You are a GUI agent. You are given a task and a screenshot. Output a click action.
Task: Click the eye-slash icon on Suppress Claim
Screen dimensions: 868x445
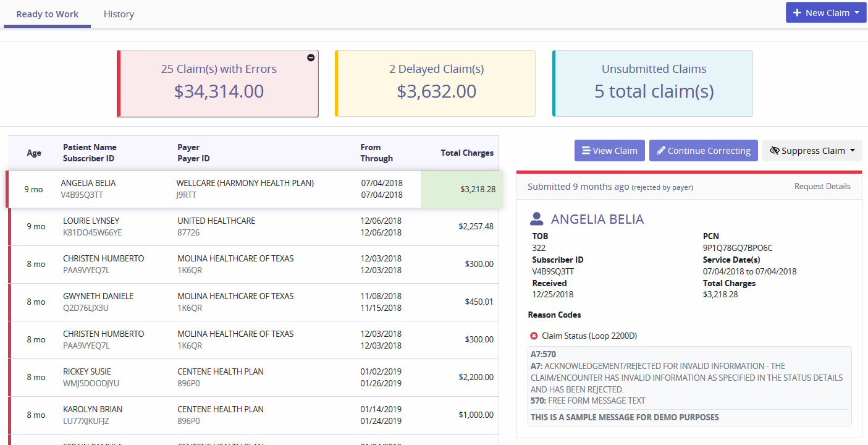[x=775, y=150]
